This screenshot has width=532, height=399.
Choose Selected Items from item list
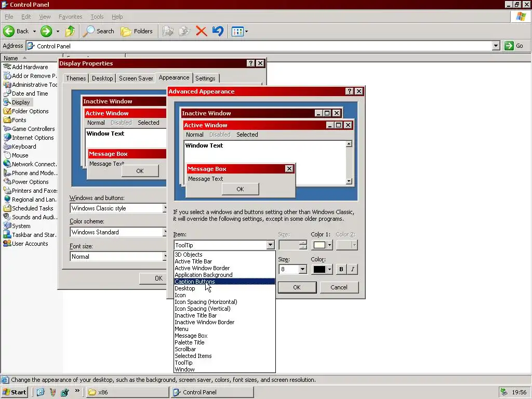(x=224, y=356)
